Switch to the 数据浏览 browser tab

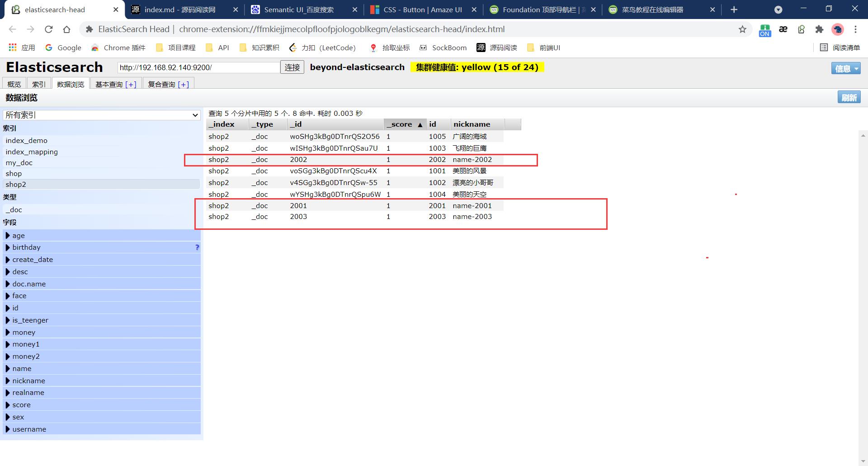pos(71,84)
